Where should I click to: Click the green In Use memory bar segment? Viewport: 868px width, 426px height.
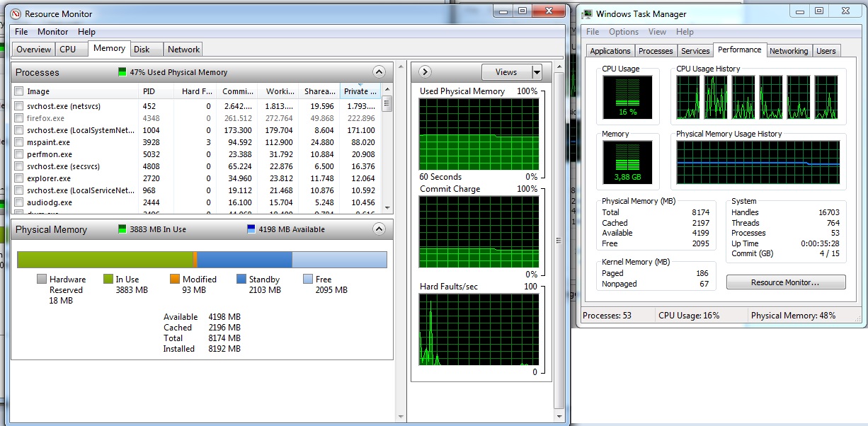pos(105,259)
